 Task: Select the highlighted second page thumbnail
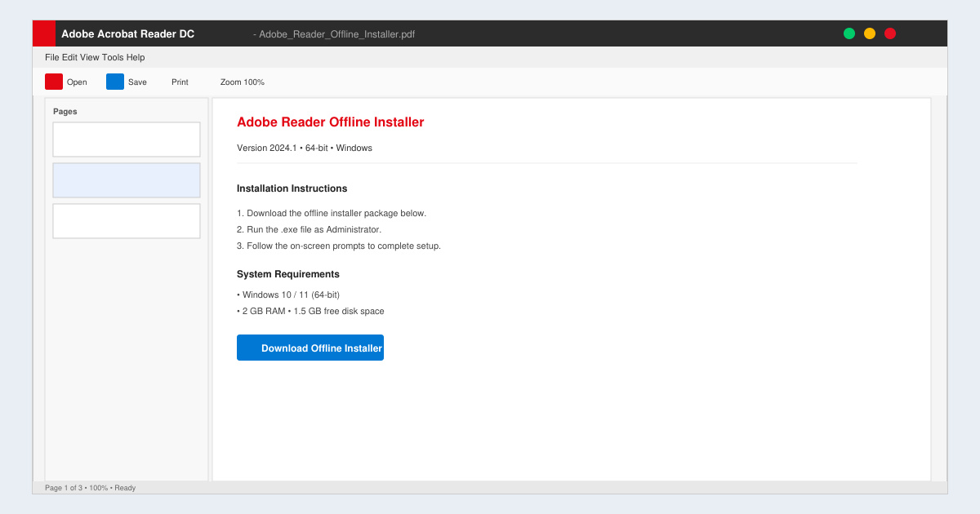(127, 180)
